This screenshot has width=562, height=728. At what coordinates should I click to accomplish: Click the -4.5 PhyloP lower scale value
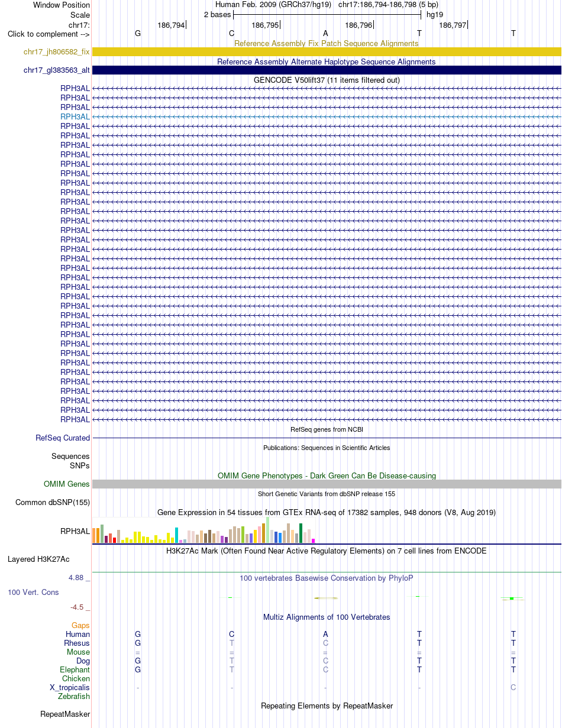[x=80, y=607]
